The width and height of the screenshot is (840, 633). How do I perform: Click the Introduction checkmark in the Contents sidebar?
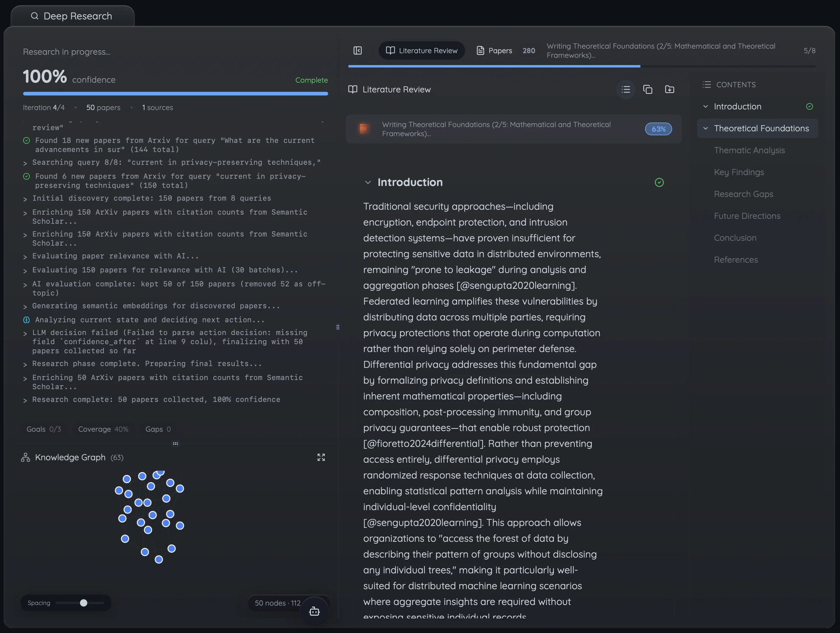point(809,107)
